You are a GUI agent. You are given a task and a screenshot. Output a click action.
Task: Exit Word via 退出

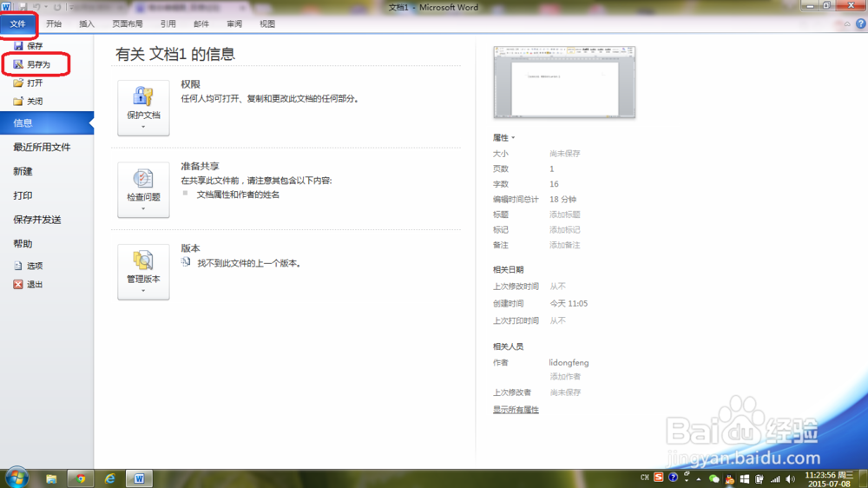point(28,284)
